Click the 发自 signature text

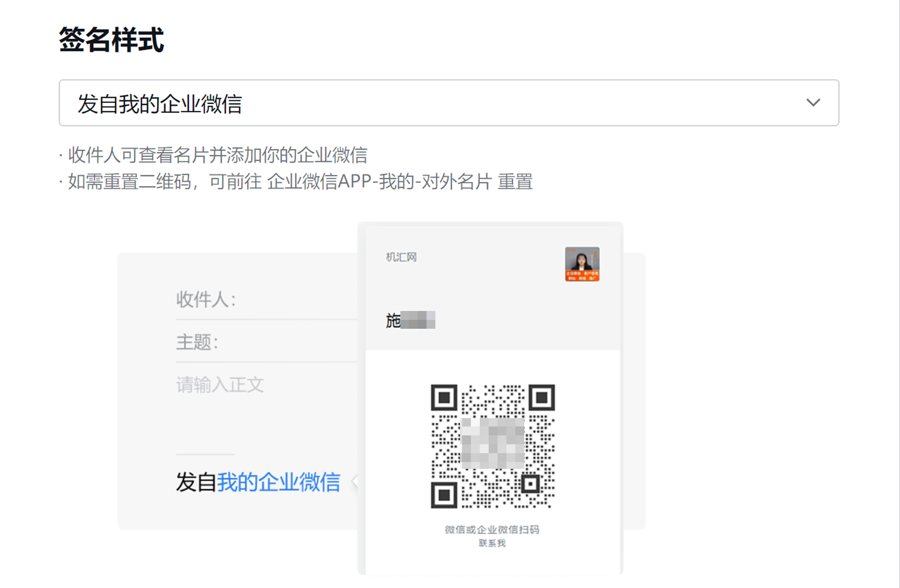coord(196,482)
